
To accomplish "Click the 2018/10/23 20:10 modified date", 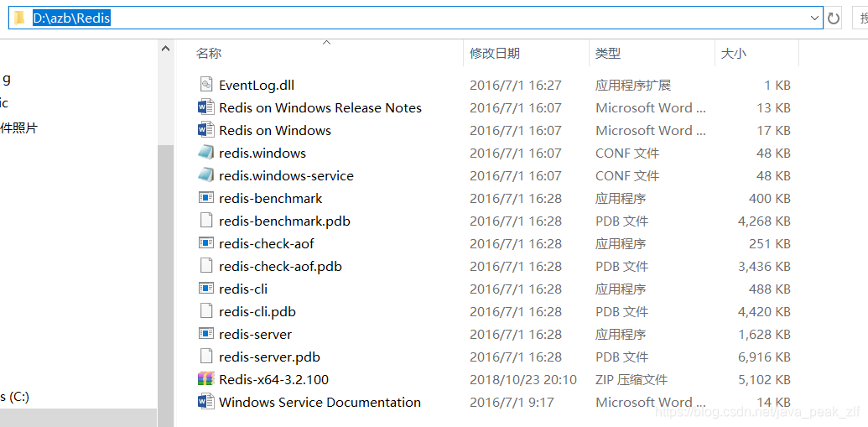I will 523,380.
